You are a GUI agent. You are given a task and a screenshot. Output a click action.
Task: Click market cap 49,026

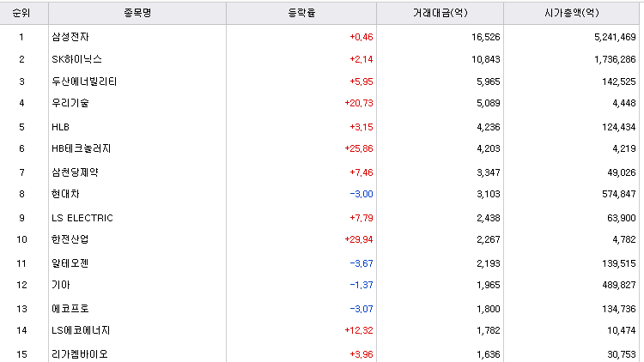(x=622, y=172)
